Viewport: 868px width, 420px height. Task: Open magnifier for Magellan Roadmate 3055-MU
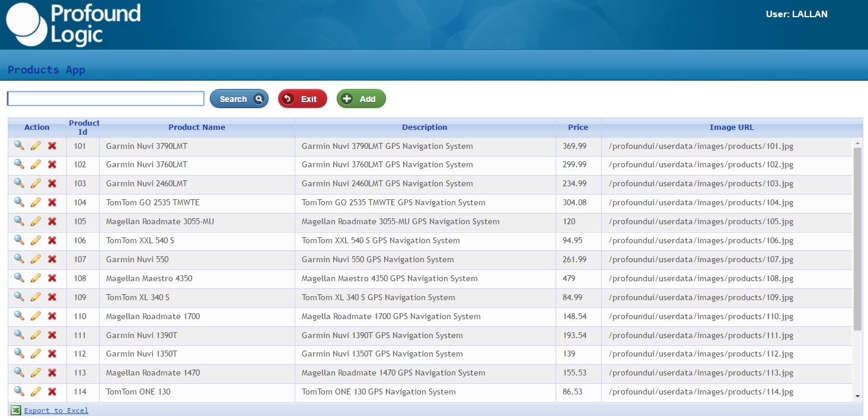tap(19, 221)
